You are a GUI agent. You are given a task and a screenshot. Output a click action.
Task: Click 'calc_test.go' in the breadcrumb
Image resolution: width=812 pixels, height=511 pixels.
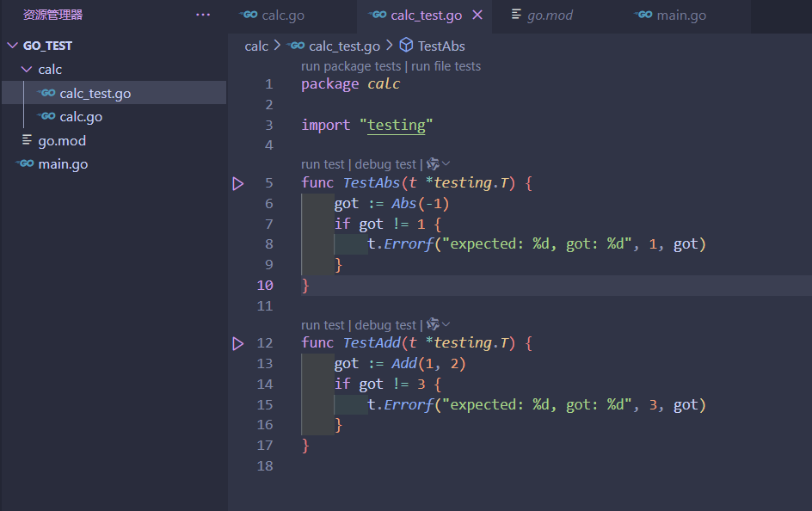coord(344,46)
